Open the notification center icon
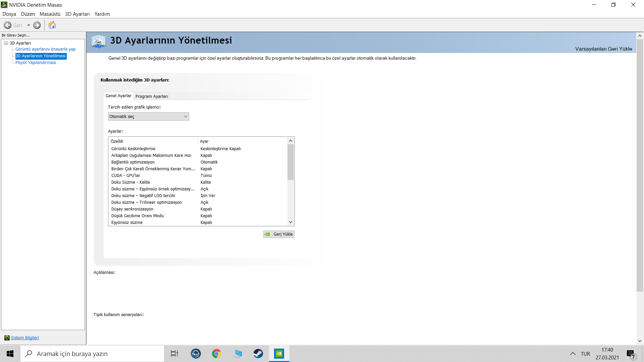 pos(631,354)
